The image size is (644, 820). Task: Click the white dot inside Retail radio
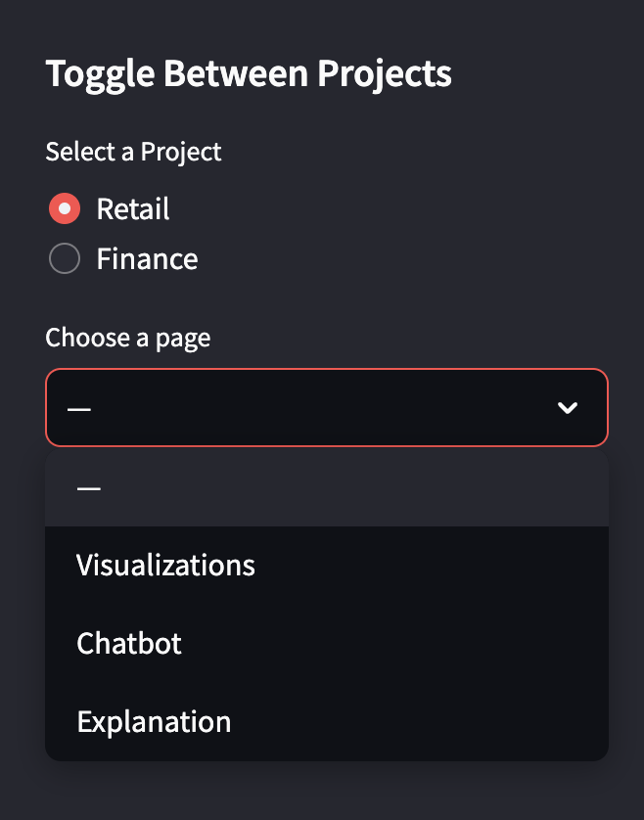tap(65, 208)
